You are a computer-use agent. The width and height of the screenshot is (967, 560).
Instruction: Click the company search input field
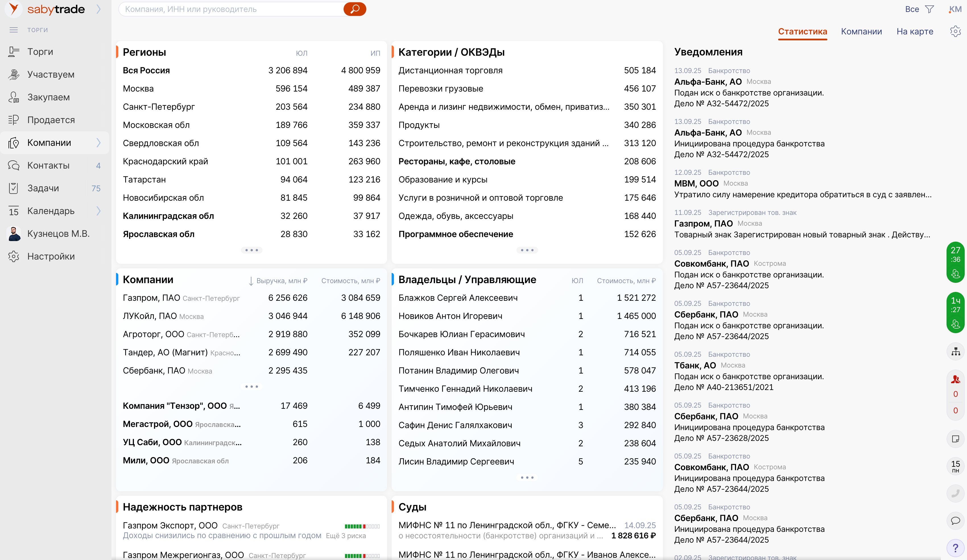[x=230, y=9]
